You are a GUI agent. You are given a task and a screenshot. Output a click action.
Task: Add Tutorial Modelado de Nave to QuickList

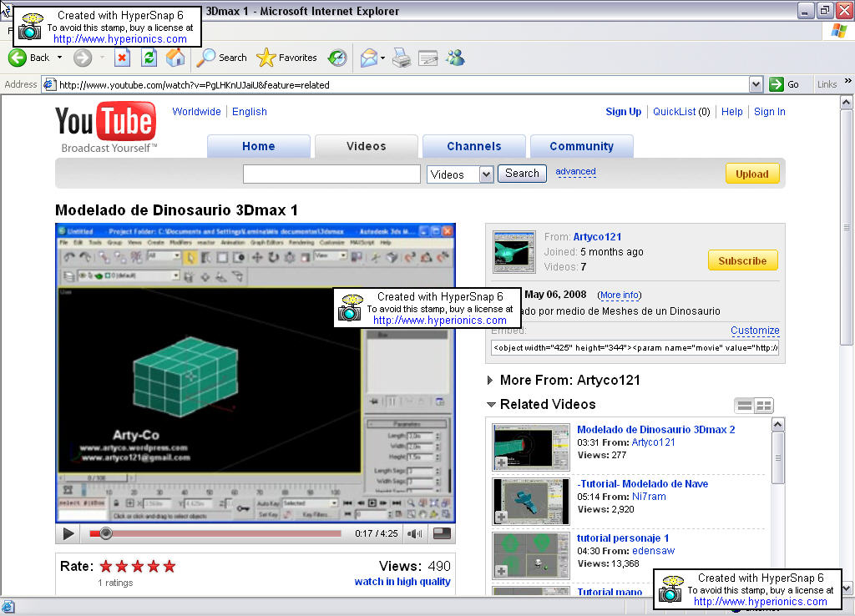click(x=501, y=516)
